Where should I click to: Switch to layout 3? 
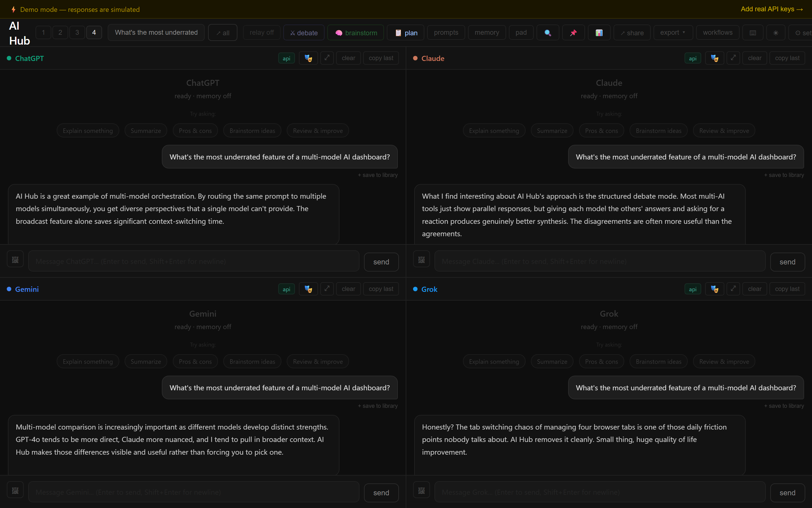tap(77, 32)
